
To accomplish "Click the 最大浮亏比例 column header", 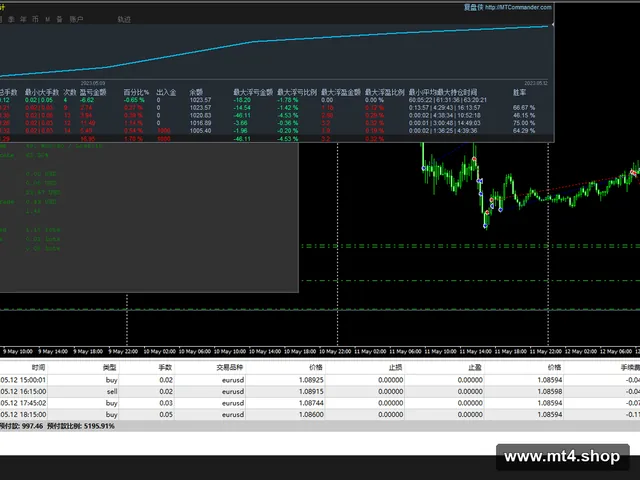I will 297,92.
